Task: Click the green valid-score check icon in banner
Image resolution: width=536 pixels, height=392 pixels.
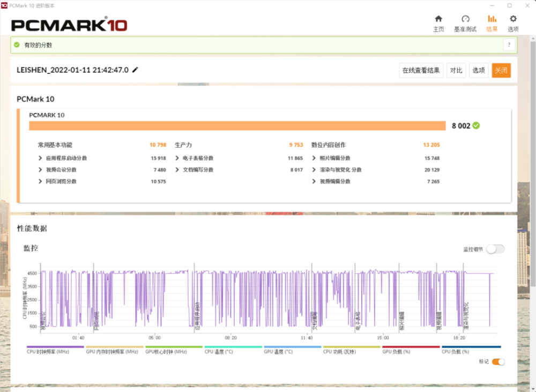Action: click(17, 45)
